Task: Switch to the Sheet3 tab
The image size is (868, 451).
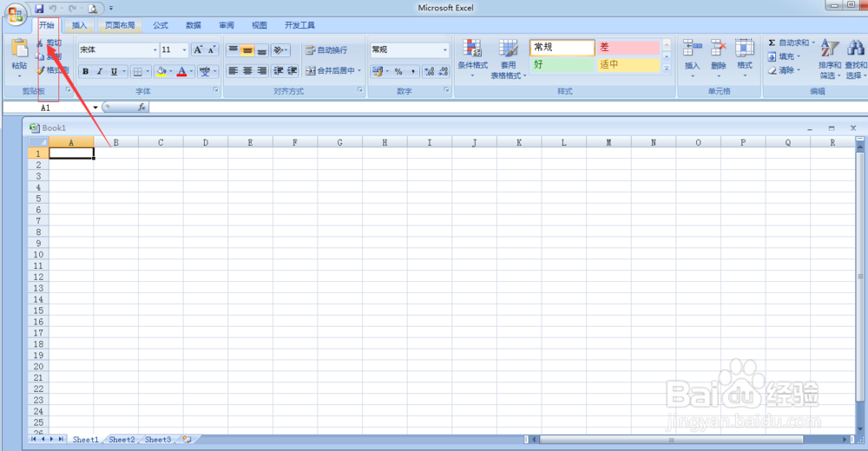Action: coord(158,440)
